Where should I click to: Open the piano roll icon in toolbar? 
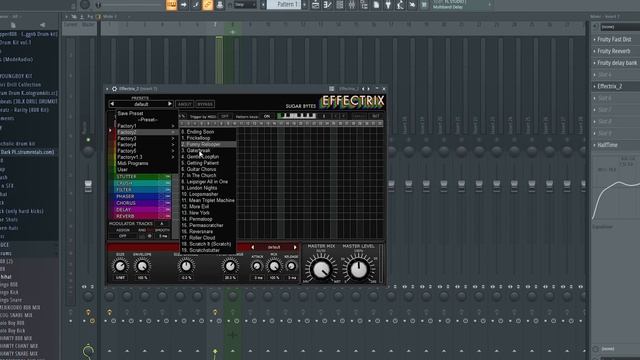coord(327,5)
